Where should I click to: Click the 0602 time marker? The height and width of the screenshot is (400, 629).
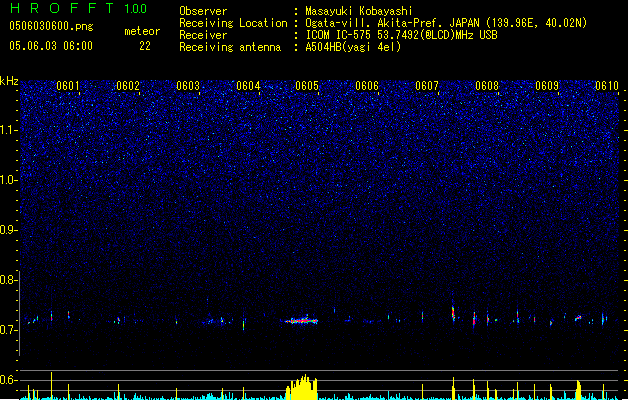coord(128,86)
